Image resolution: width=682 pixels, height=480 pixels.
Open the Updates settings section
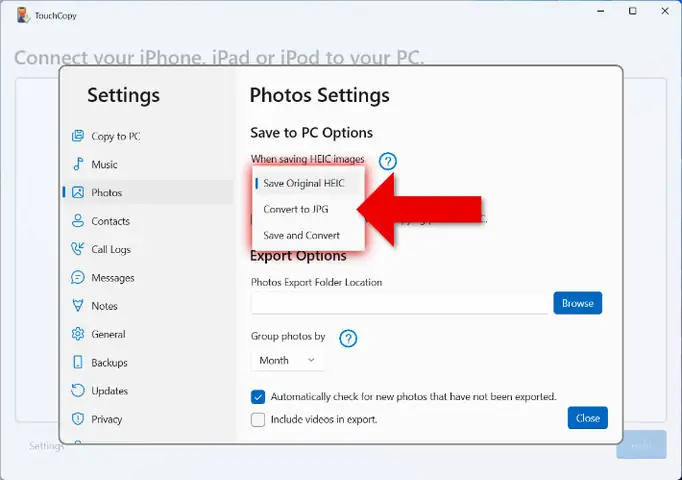[148, 390]
